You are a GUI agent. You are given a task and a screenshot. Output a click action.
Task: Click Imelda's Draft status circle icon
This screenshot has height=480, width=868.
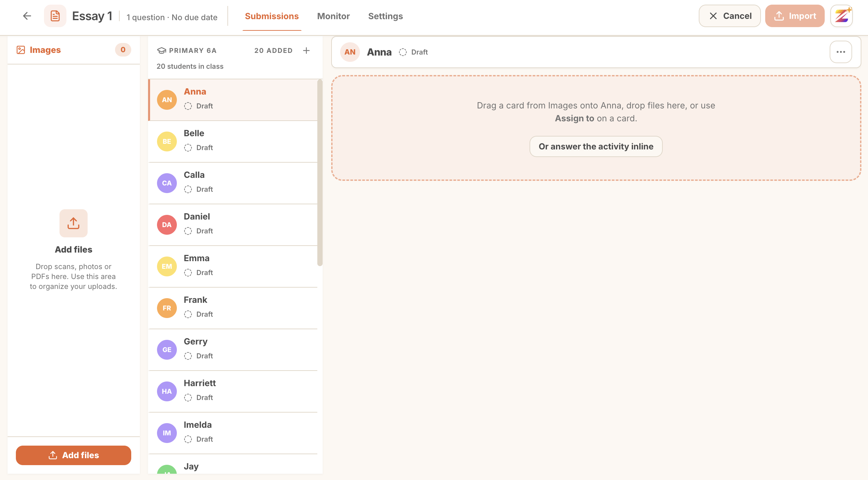[188, 439]
